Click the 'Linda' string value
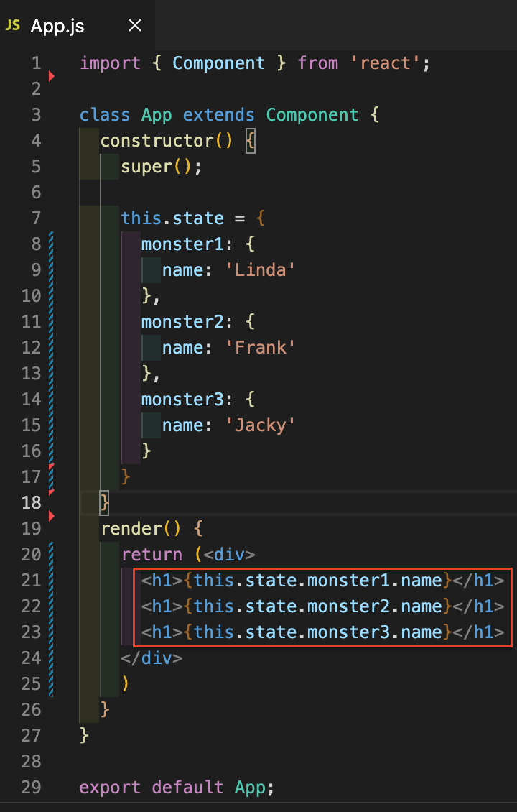 click(x=261, y=269)
